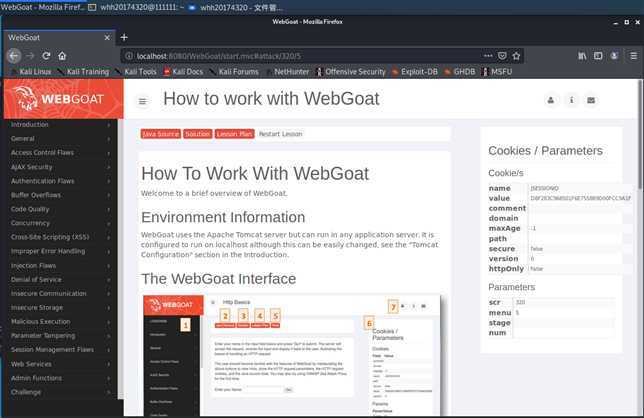The height and width of the screenshot is (418, 644).
Task: Toggle the WebGoat sidebar menu button
Action: [143, 101]
